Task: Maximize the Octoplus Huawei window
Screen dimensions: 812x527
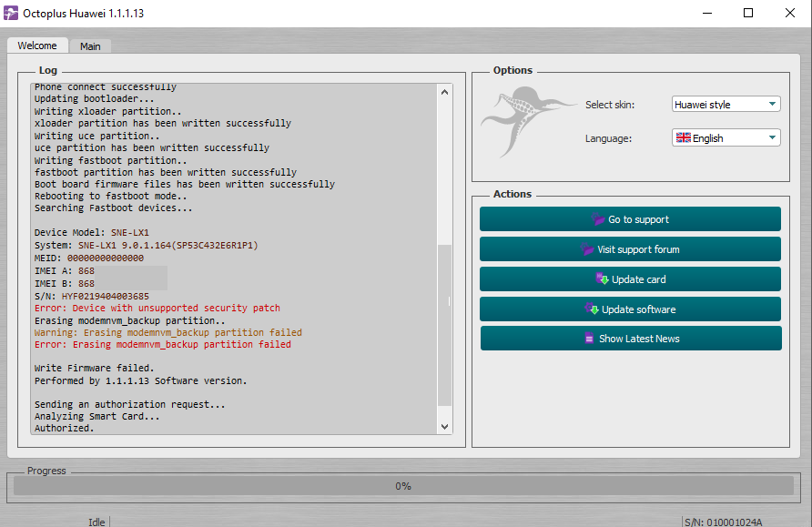Action: pyautogui.click(x=747, y=13)
